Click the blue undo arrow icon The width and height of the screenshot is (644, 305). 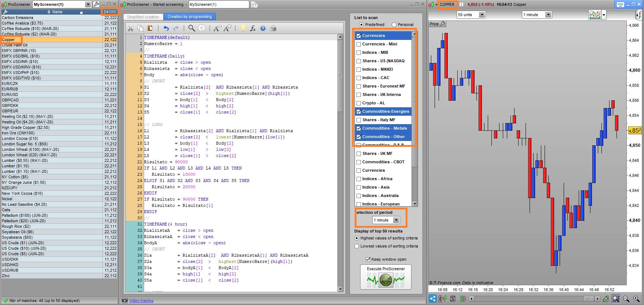point(166,29)
